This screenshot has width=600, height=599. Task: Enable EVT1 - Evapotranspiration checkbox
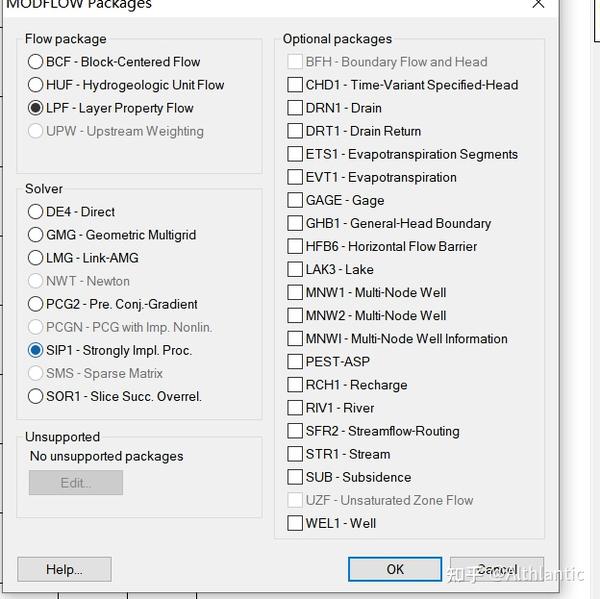[x=295, y=177]
